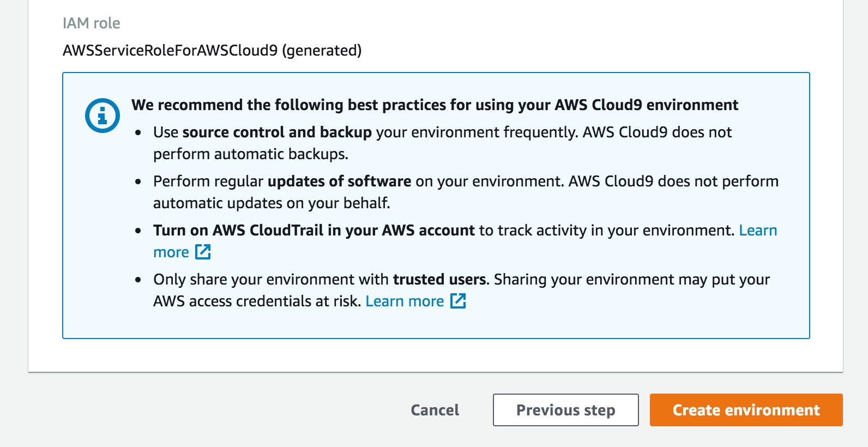
Task: Click the blue info circle icon
Action: click(103, 116)
